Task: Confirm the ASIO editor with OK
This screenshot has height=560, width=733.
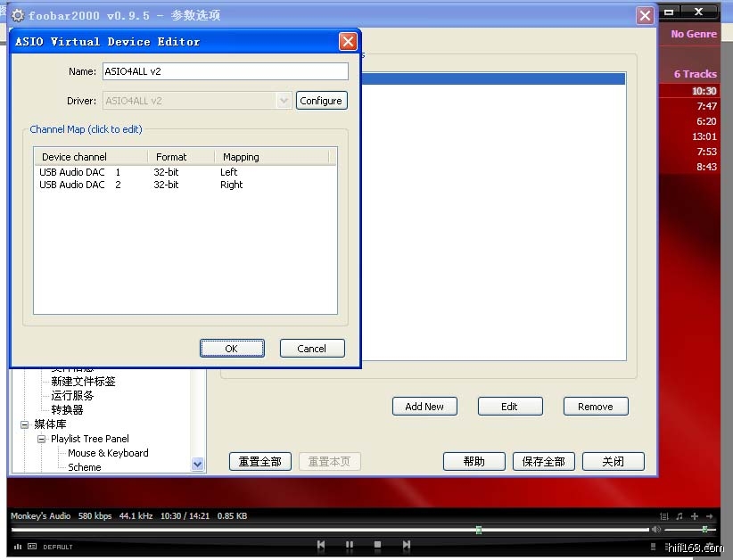Action: [232, 349]
